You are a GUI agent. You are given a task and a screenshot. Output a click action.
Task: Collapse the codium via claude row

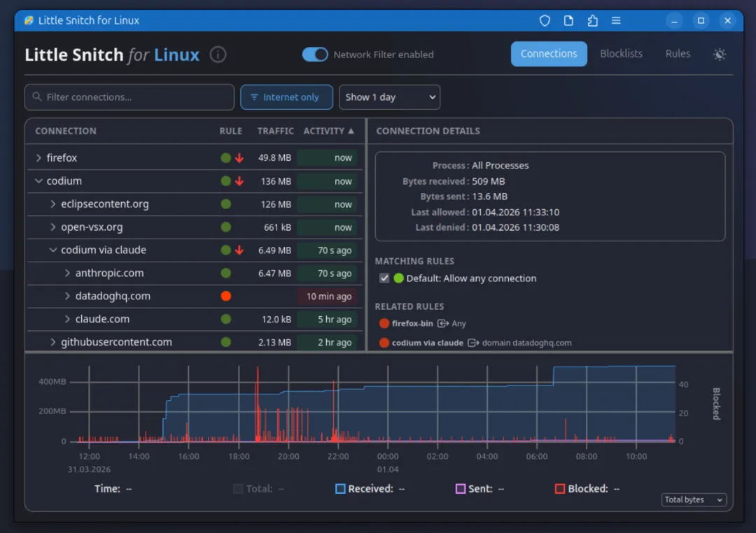53,250
